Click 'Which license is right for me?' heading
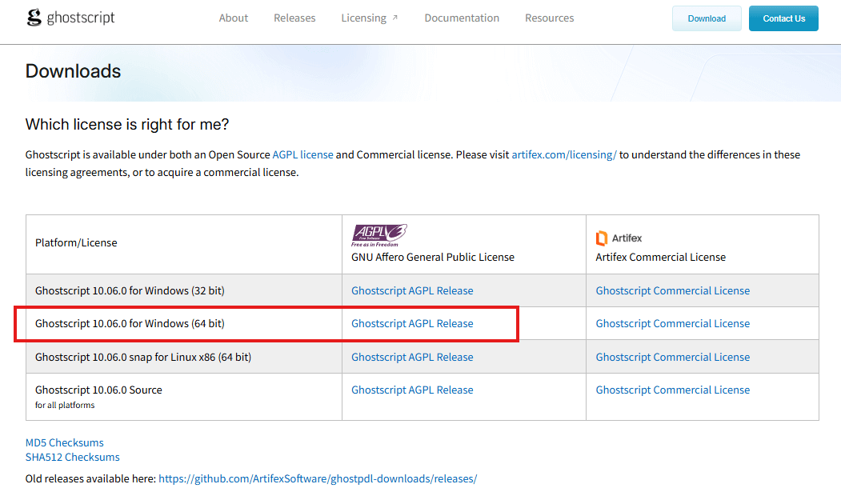This screenshot has width=841, height=504. coord(127,124)
